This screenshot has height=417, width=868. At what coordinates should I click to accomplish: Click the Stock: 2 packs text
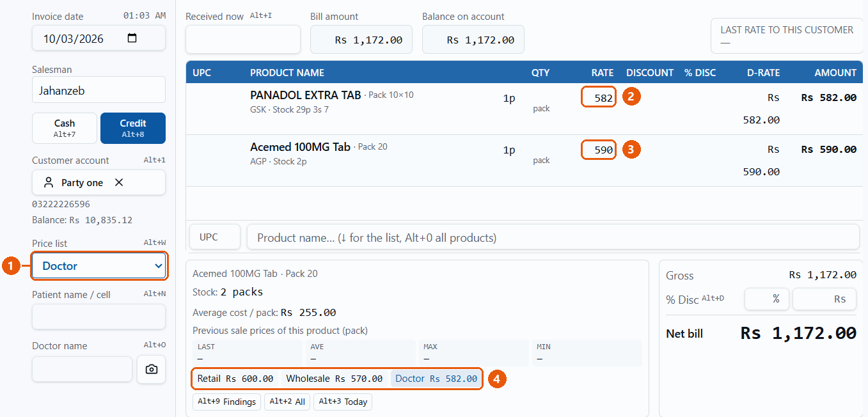(228, 292)
